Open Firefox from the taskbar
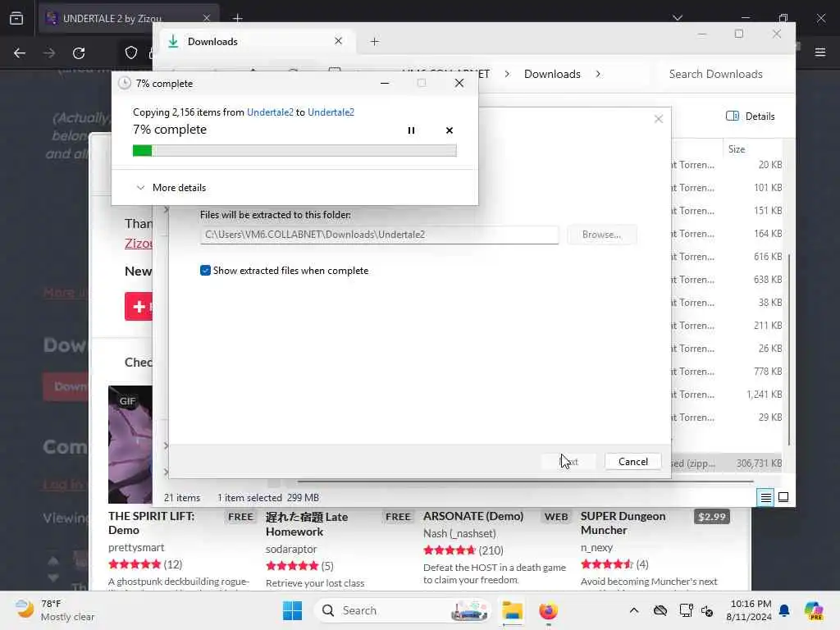 click(548, 610)
